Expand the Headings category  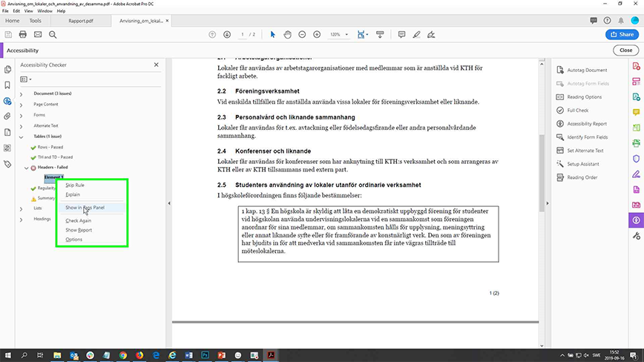tap(21, 219)
